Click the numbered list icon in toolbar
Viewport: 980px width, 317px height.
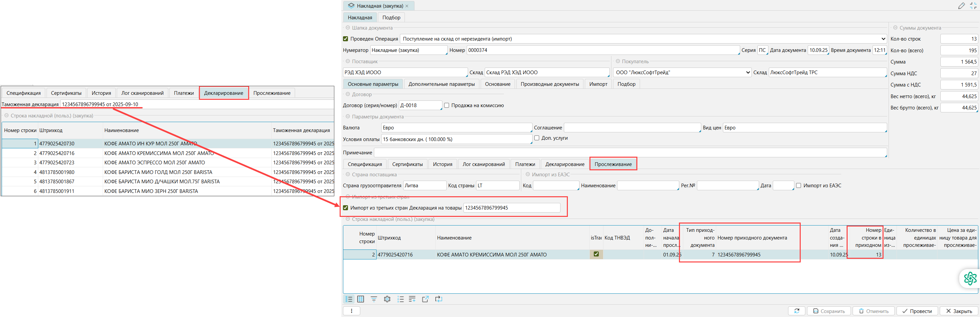click(400, 299)
